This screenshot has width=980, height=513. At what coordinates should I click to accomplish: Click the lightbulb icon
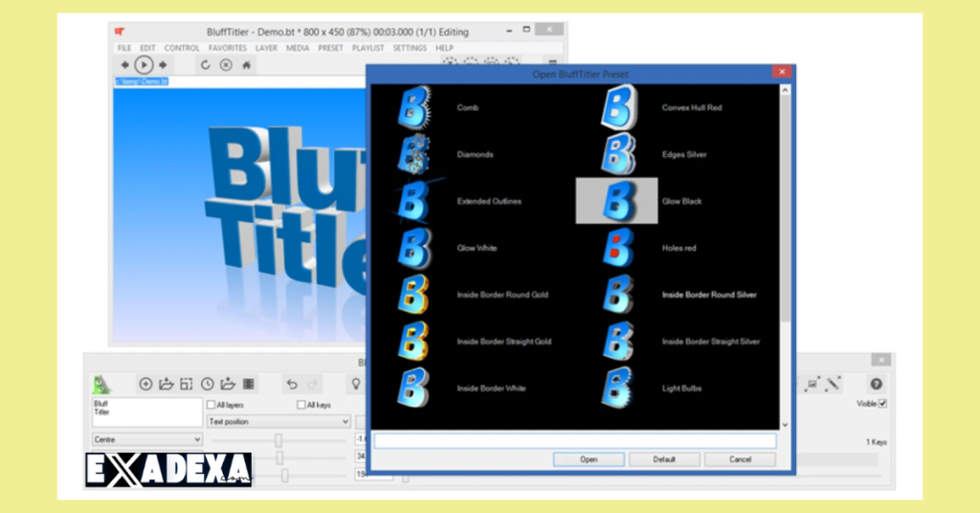(356, 385)
